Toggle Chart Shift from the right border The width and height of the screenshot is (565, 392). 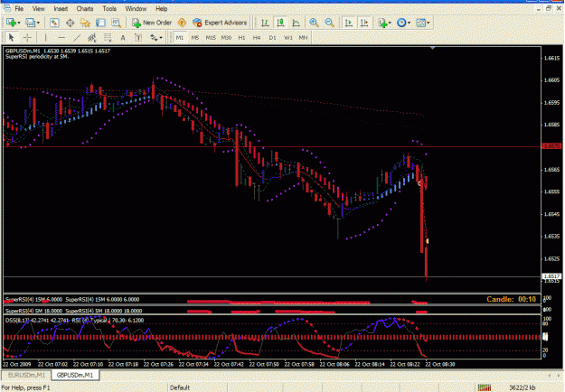click(x=364, y=23)
